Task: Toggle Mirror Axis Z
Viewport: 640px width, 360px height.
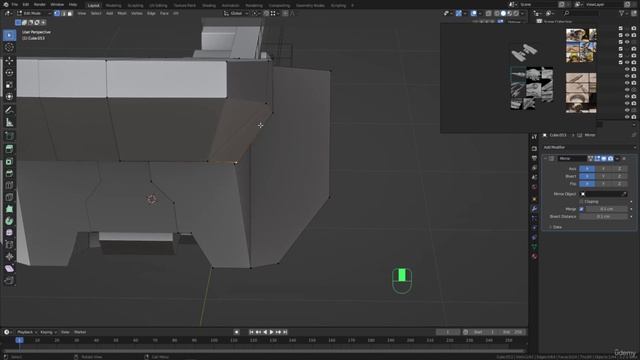Action: [x=619, y=169]
